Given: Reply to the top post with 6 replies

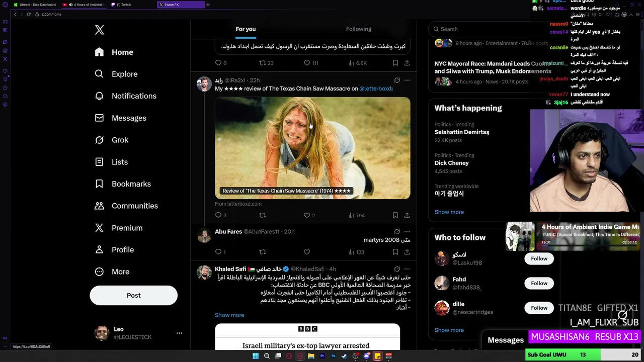Looking at the screenshot, I should [221, 63].
